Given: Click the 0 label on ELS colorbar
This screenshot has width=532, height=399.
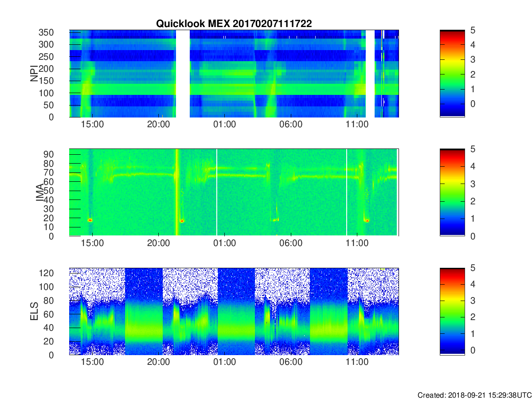Looking at the screenshot, I should tap(472, 350).
